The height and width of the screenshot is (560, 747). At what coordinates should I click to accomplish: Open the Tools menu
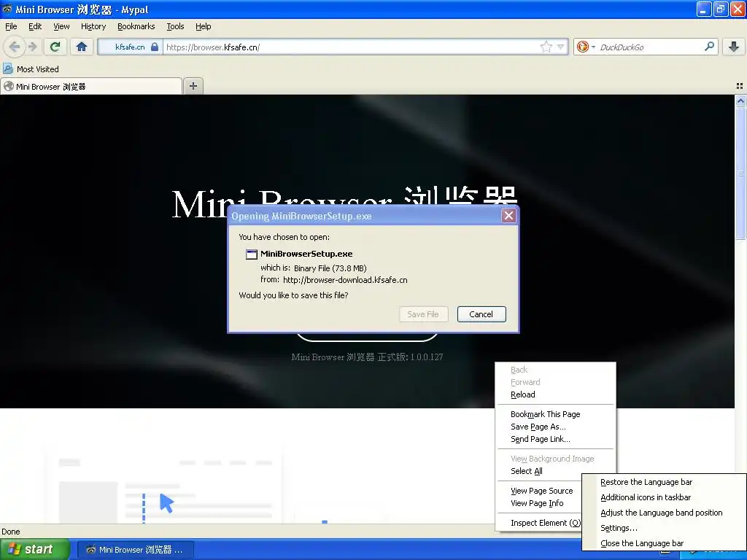click(x=175, y=26)
